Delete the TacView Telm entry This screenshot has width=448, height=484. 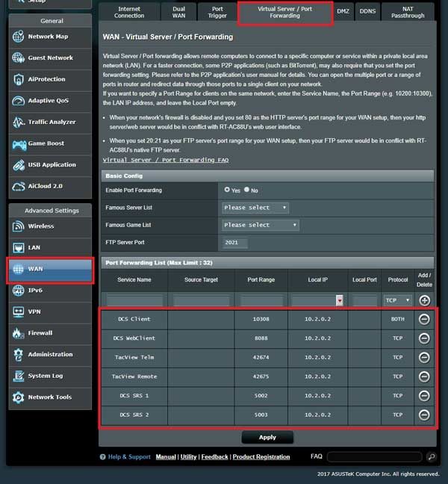click(x=424, y=357)
